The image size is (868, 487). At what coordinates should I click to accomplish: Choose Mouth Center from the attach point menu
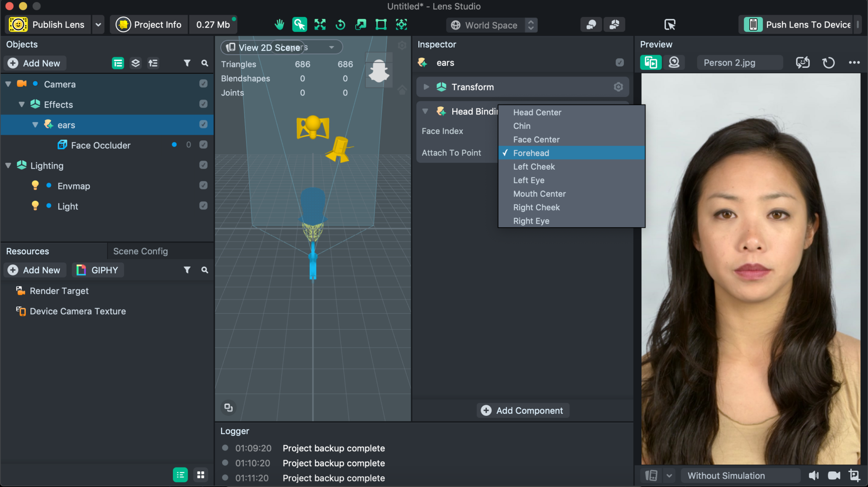coord(539,194)
